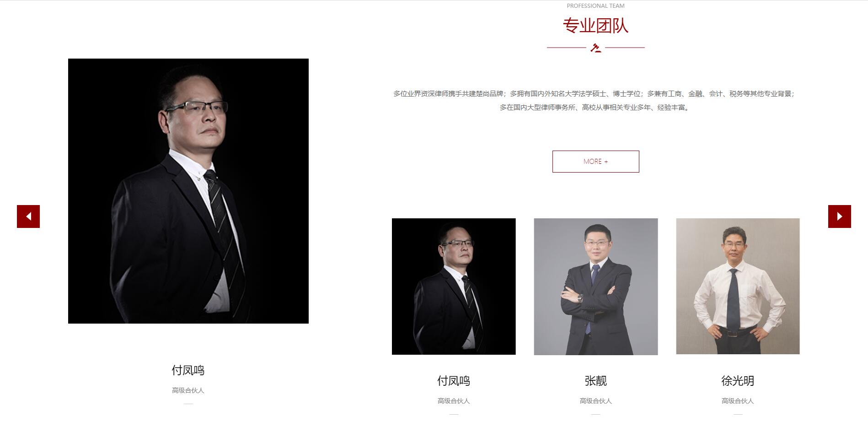Click the 专业团队 section heading

tap(595, 26)
